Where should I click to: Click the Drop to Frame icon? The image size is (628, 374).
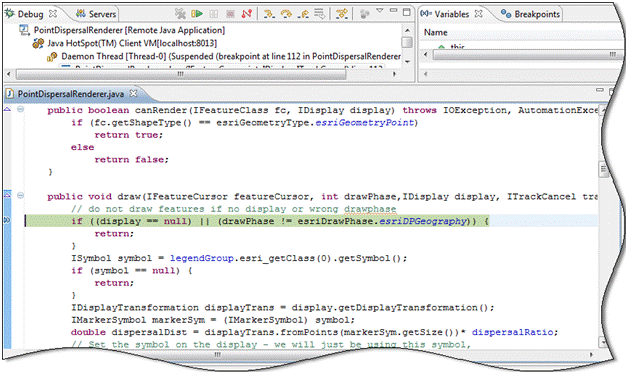320,14
